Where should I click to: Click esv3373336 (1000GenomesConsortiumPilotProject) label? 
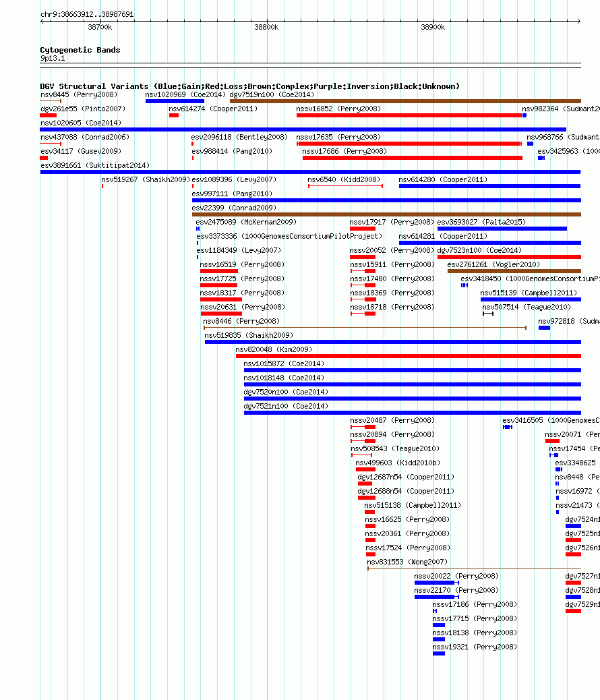pos(289,236)
